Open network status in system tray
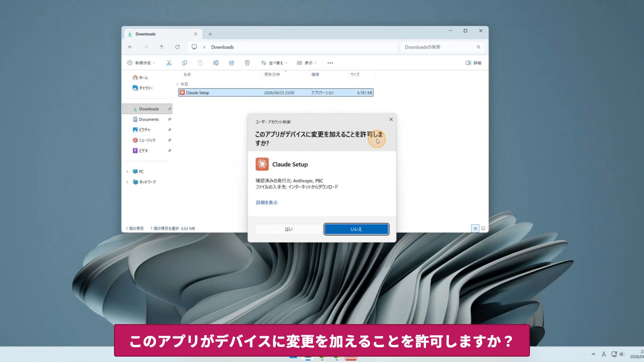Viewport: 644px width, 362px height. click(614, 354)
